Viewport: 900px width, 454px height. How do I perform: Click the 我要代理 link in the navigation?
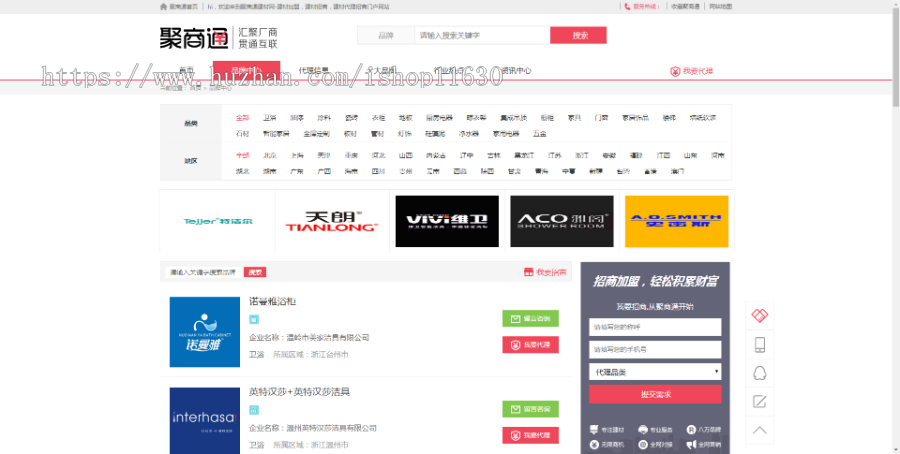(x=698, y=71)
